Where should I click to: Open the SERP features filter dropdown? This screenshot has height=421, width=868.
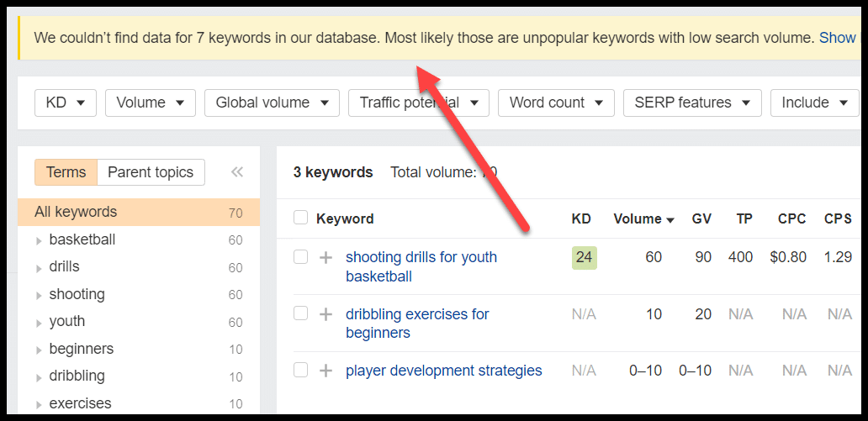692,103
